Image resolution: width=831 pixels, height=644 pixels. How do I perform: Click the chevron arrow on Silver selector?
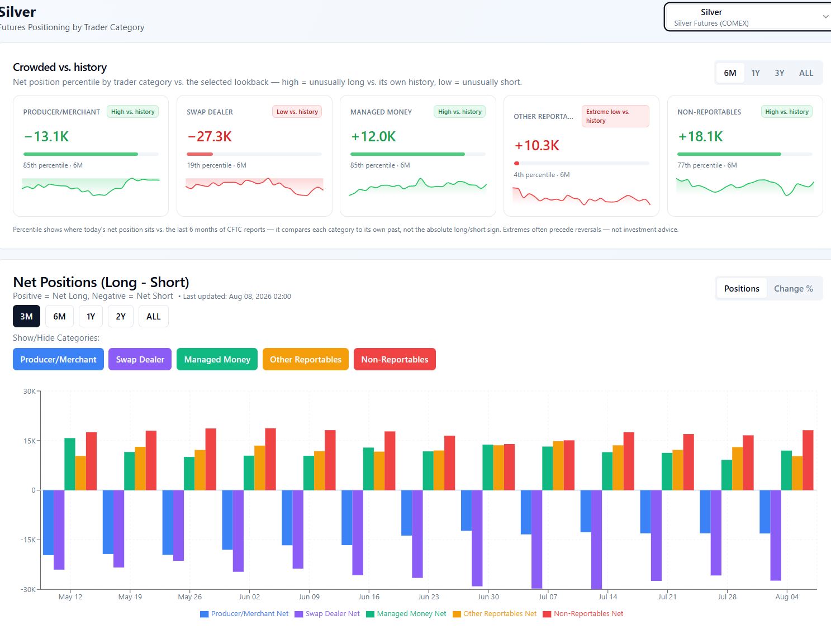pyautogui.click(x=825, y=17)
